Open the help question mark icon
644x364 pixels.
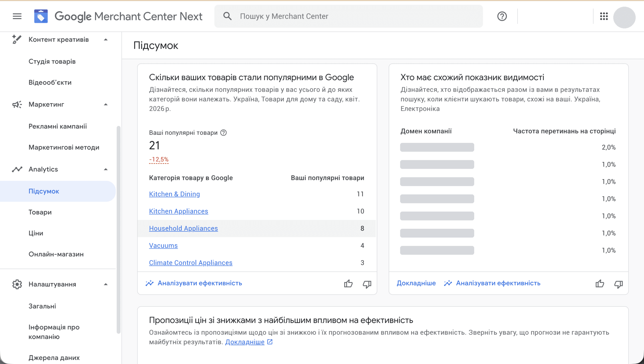[x=502, y=16]
